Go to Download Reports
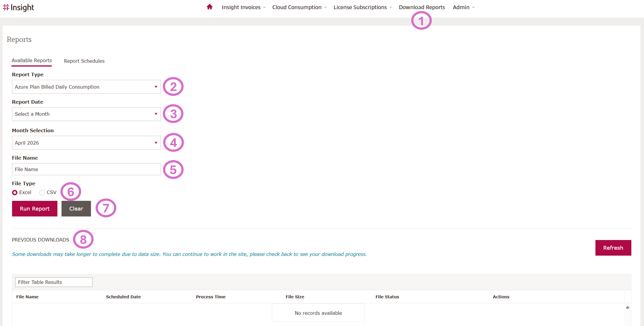644x326 pixels. click(422, 7)
